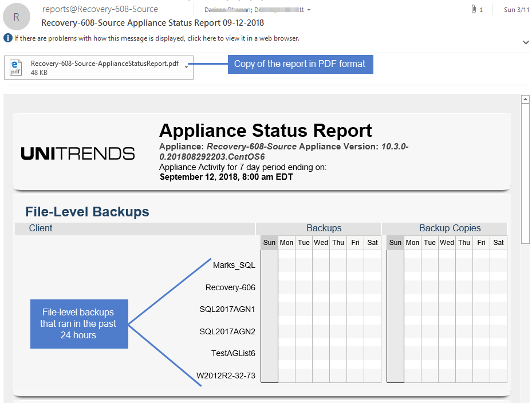Click the message body vertical scrollbar thumb

(x=525, y=173)
